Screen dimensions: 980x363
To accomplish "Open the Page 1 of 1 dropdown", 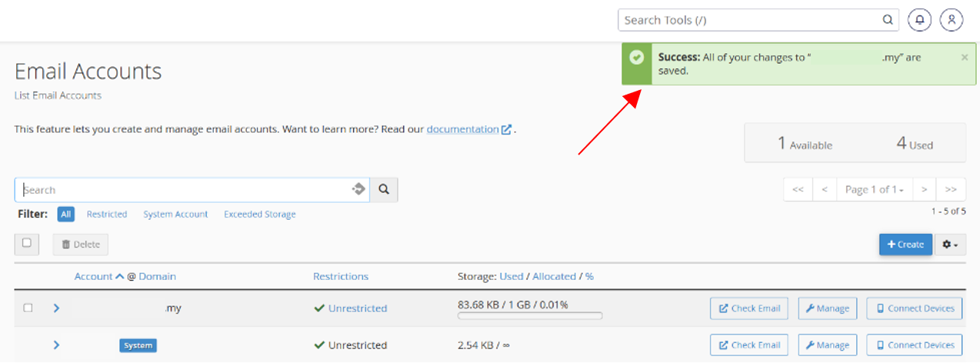I will (872, 189).
